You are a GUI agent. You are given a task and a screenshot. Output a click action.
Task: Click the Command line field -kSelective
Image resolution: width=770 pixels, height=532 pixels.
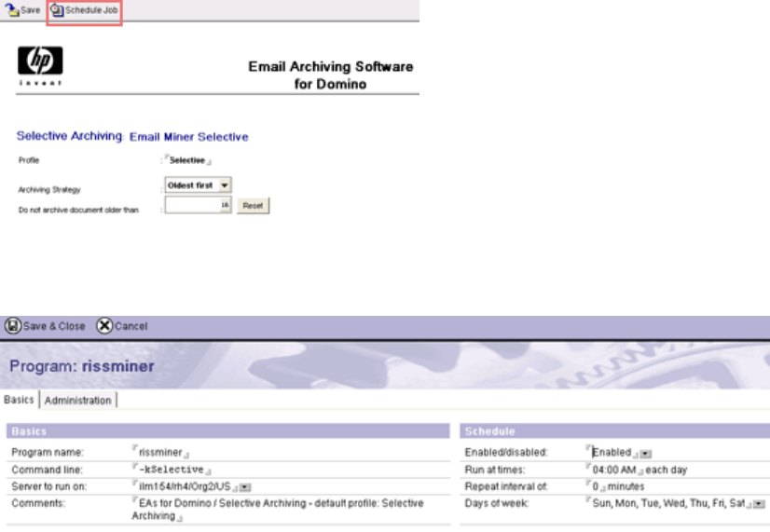[171, 470]
